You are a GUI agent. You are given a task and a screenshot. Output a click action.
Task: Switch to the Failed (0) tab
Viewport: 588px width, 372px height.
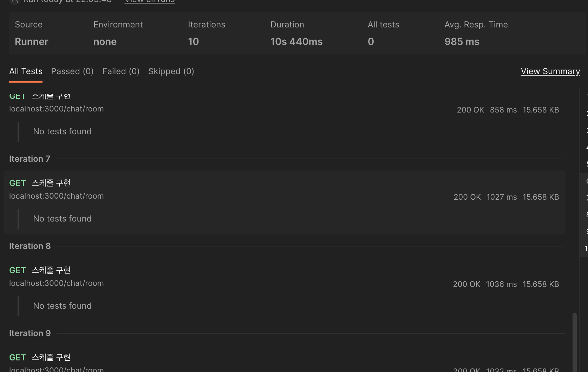[x=121, y=71]
